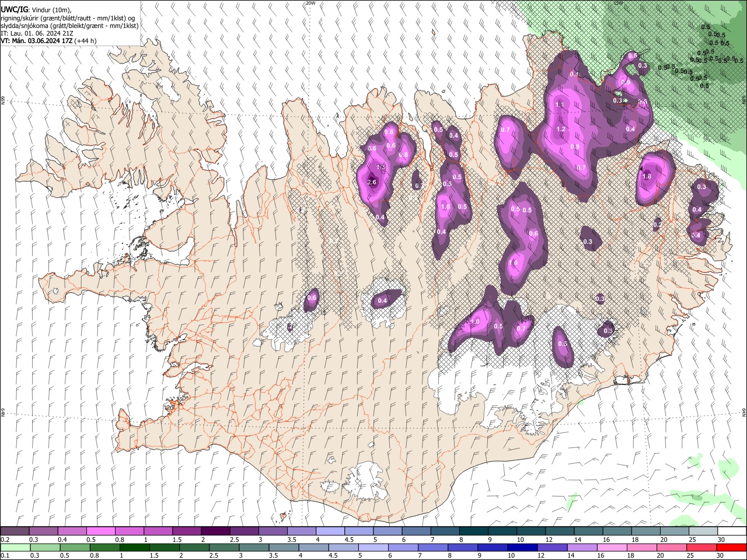This screenshot has width=747, height=560.
Task: Click the upper-legend swatch between 1.5 and 2
Action: click(x=187, y=531)
